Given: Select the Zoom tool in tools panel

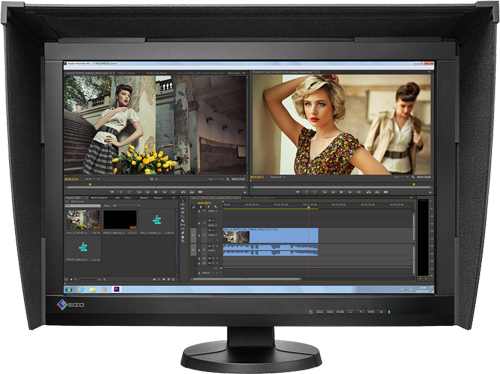Looking at the screenshot, I should click(x=183, y=241).
